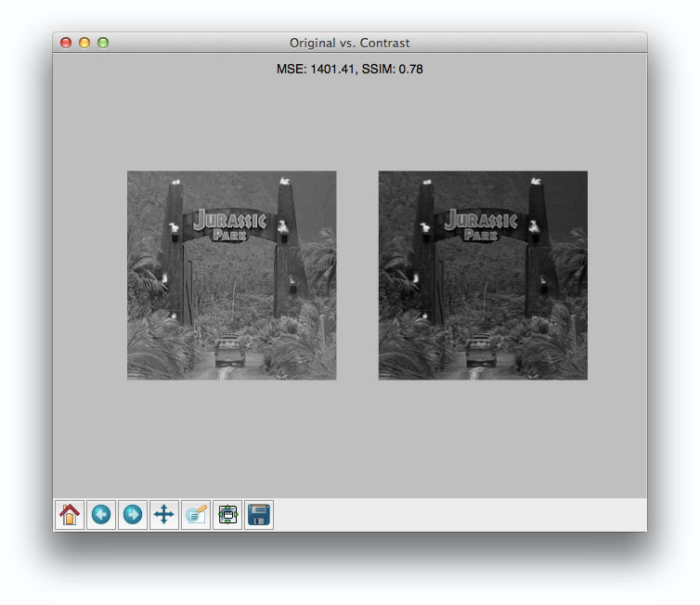Image resolution: width=700 pixels, height=605 pixels.
Task: Click the jeep in the right image
Action: point(481,352)
